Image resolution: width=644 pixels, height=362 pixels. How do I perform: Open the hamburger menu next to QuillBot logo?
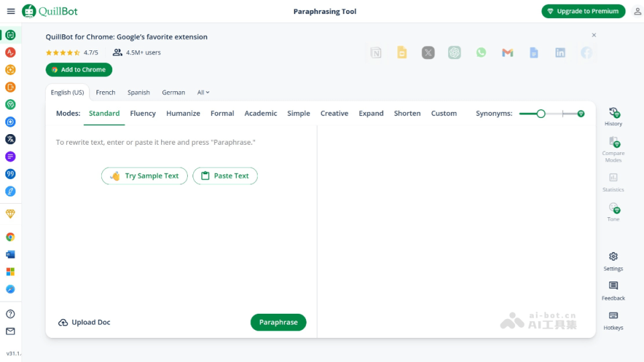(11, 11)
